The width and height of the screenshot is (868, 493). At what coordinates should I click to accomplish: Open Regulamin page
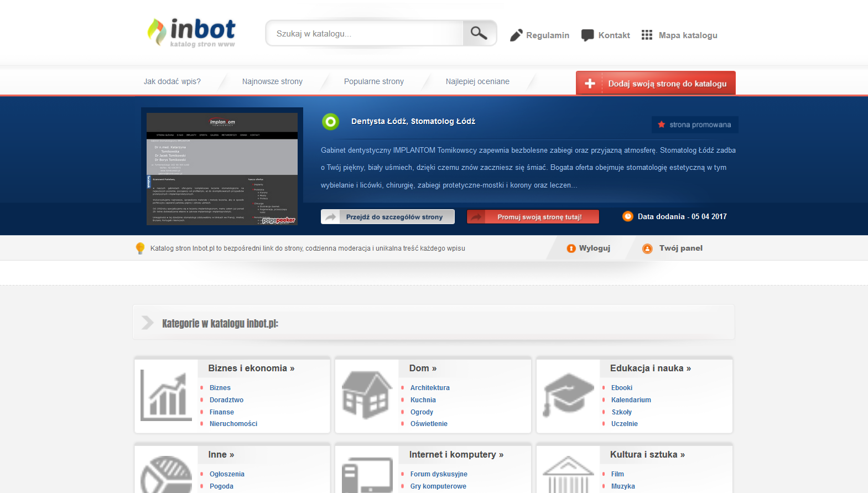click(x=548, y=35)
